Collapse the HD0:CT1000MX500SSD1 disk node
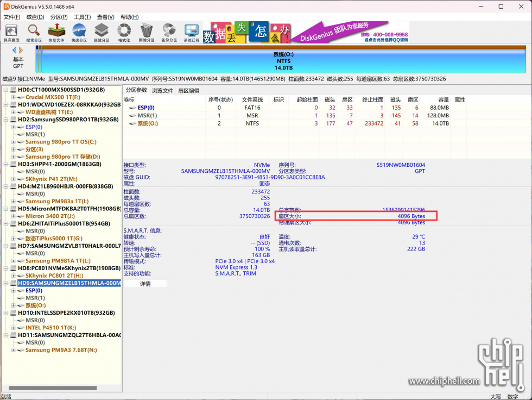532x400 pixels. point(6,90)
